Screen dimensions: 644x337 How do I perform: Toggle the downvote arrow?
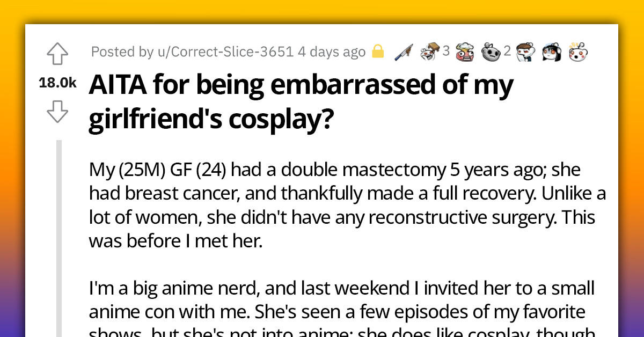click(57, 113)
